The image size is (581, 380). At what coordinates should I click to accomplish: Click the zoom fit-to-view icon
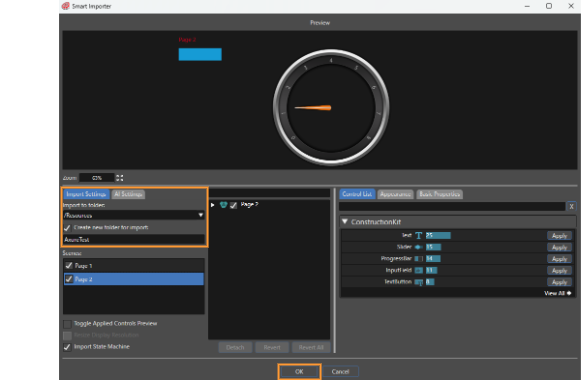[x=119, y=178]
